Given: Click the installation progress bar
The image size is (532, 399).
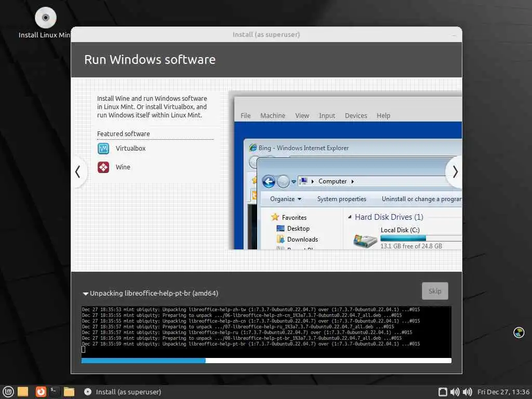Looking at the screenshot, I should click(x=267, y=361).
